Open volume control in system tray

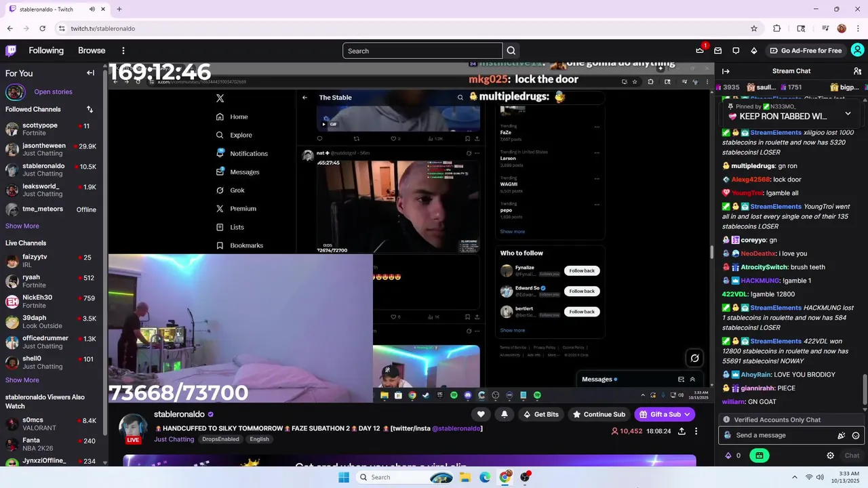(820, 477)
